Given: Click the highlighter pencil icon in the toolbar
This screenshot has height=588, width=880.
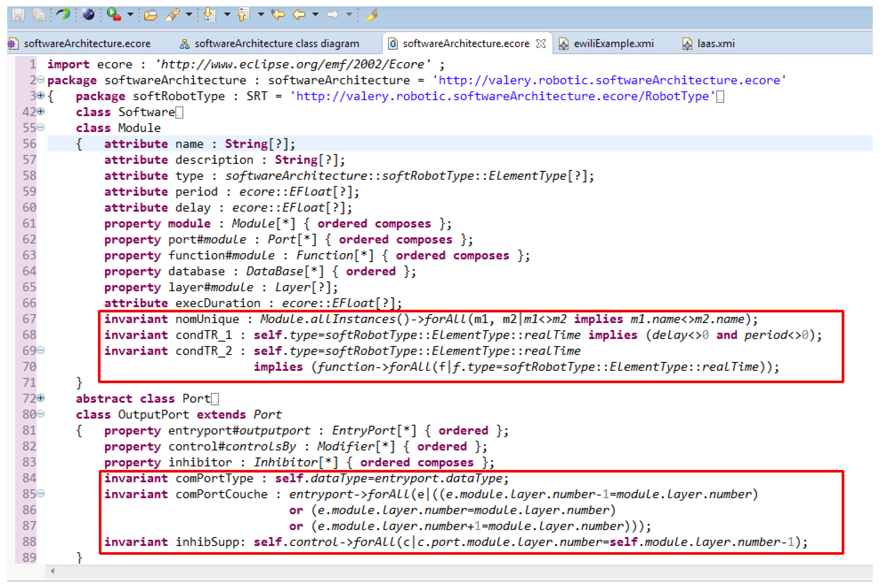Looking at the screenshot, I should pos(371,15).
